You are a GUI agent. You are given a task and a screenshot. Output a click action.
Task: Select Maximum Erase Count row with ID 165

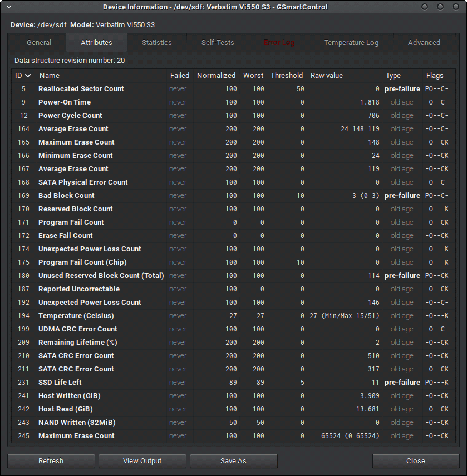click(233, 142)
